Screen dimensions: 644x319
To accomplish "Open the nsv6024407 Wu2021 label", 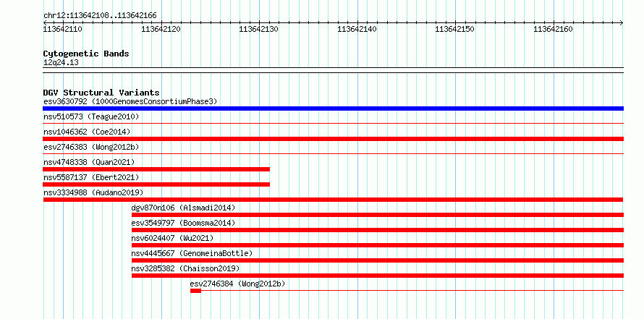I will 172,238.
